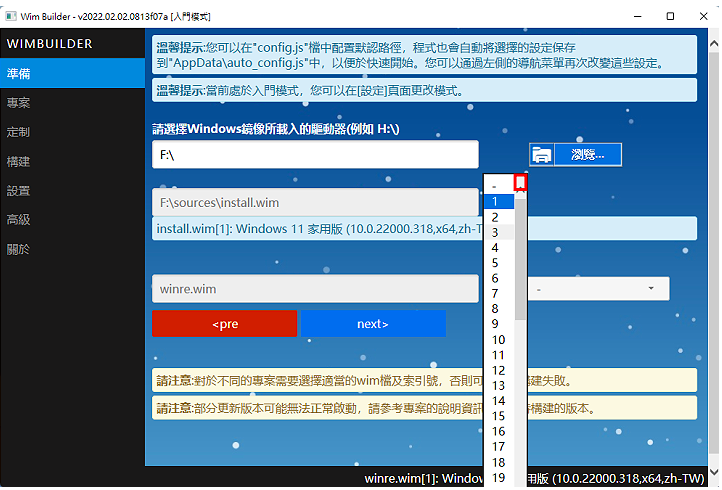Pick index 18 from the list
The image size is (722, 490).
pyautogui.click(x=499, y=462)
